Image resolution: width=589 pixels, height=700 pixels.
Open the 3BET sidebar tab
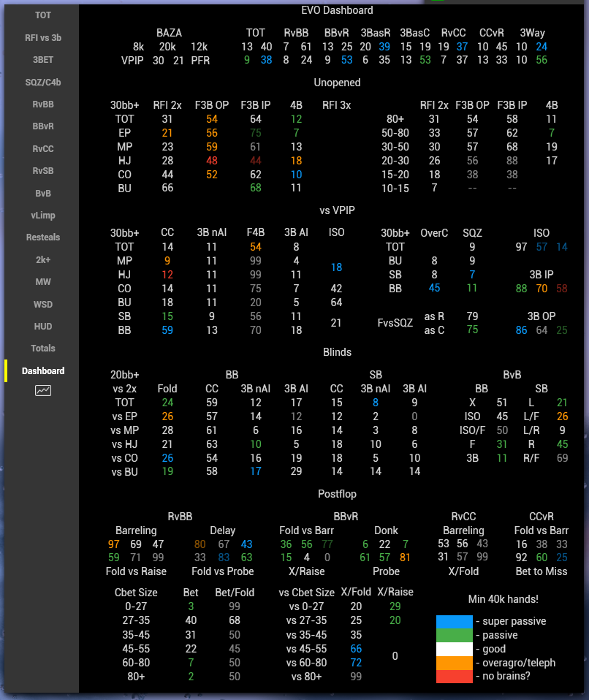[x=43, y=60]
